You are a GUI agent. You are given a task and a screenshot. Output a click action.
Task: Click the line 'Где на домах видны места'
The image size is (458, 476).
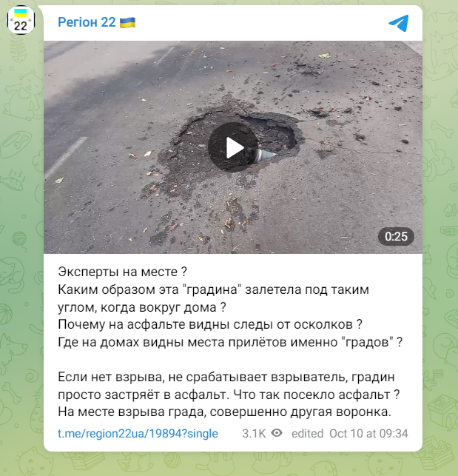(230, 342)
